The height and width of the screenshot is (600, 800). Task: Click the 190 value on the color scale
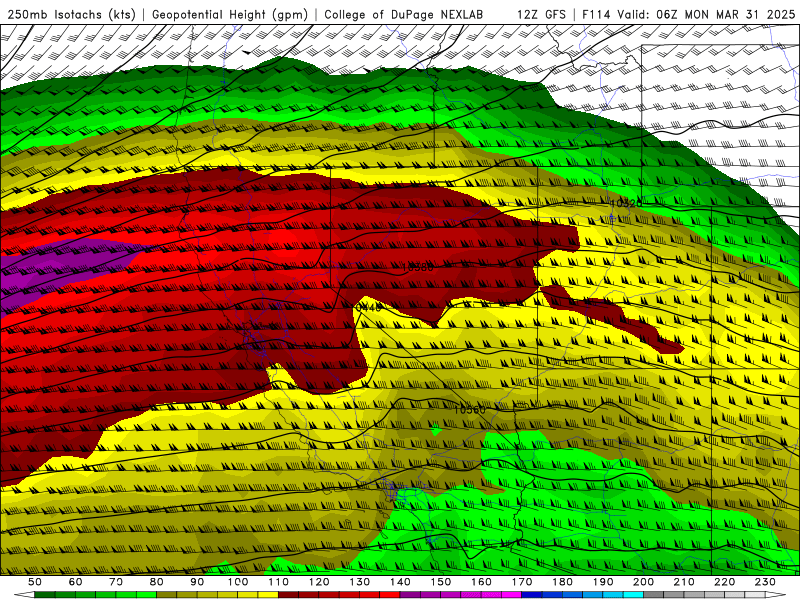[604, 582]
